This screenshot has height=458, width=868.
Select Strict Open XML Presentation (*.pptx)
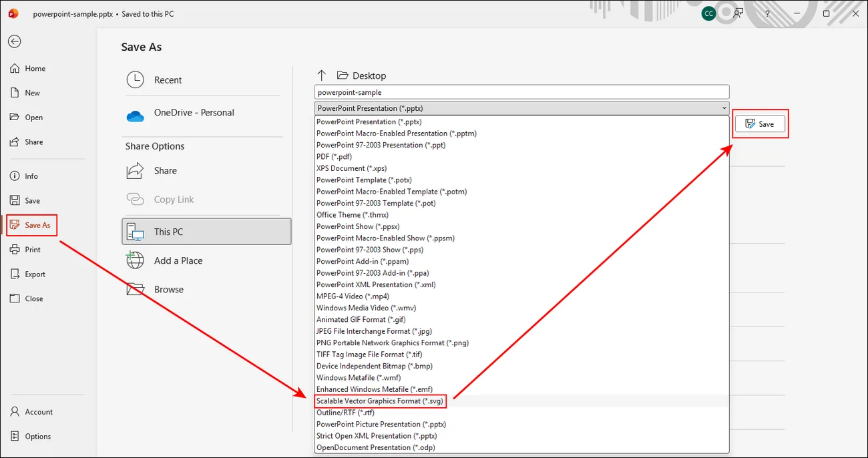521,435
